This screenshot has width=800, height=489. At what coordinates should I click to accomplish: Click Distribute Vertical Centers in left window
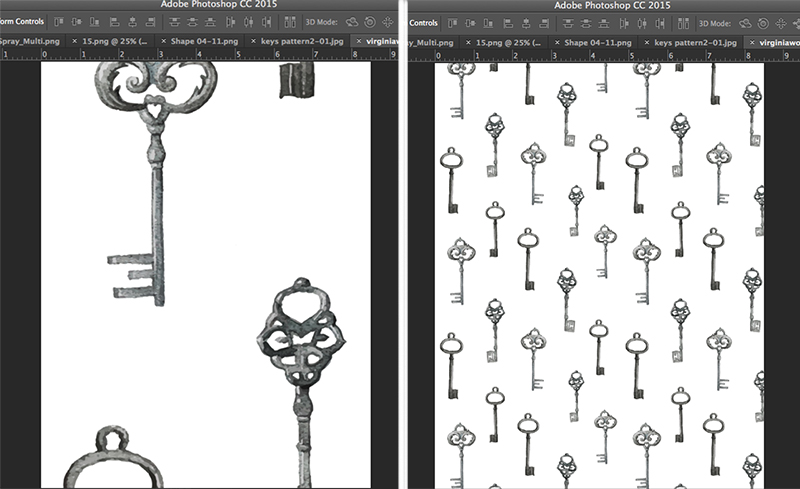pyautogui.click(x=192, y=22)
